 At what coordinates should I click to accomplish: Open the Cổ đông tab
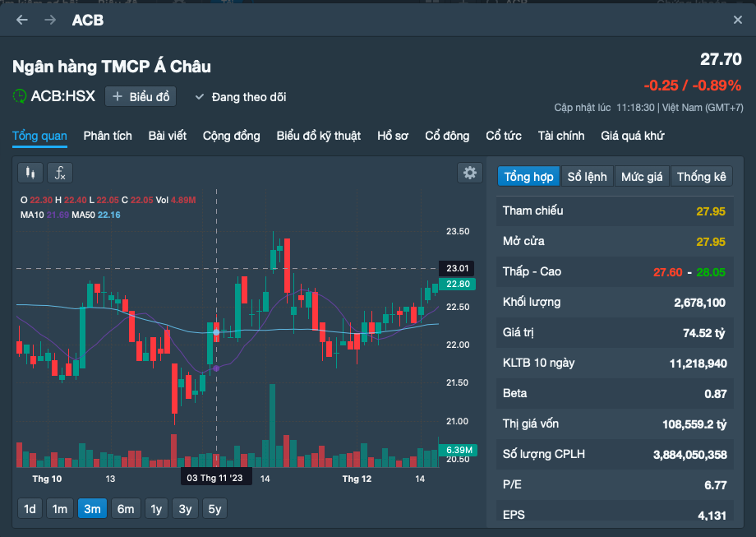(x=447, y=136)
